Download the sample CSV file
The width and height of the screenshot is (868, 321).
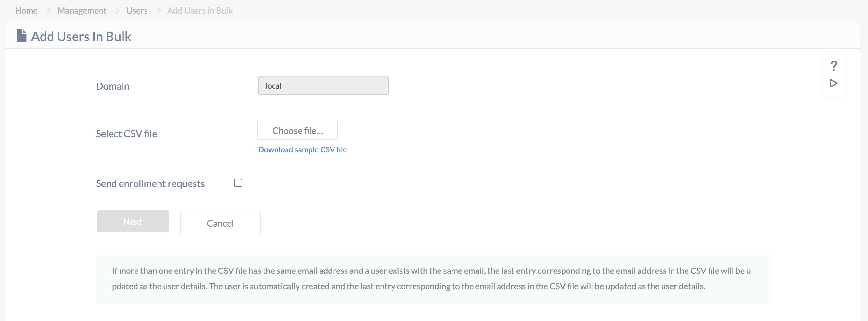[302, 150]
